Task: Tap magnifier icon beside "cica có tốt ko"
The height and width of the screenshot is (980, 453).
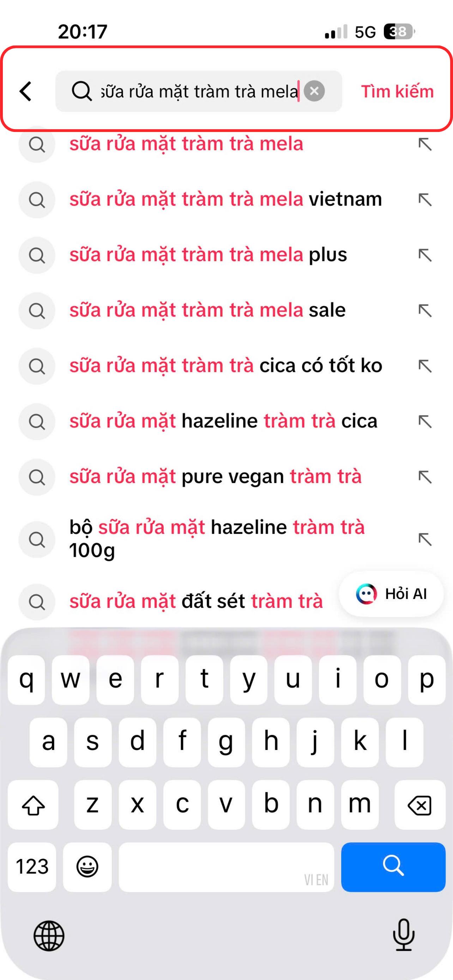Action: tap(37, 366)
